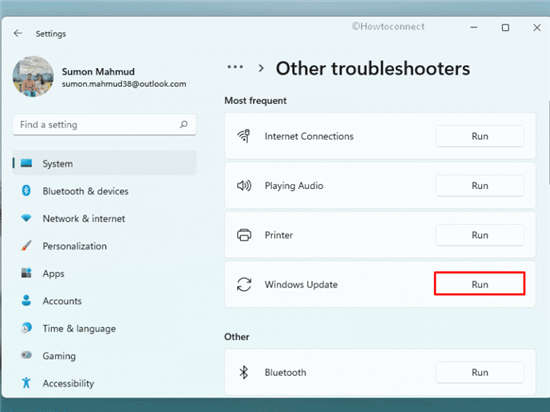Click the Printer icon in list
This screenshot has height=412, width=550.
click(244, 235)
